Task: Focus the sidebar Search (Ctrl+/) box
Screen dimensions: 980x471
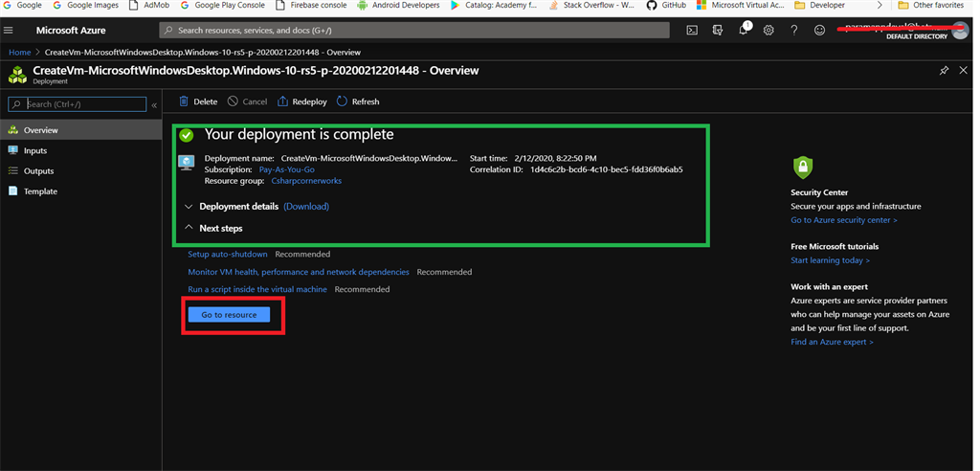Action: click(x=77, y=104)
